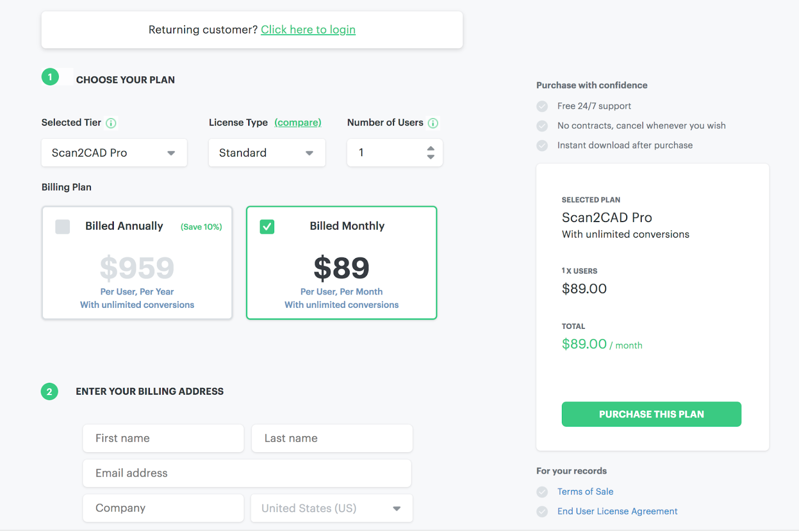The image size is (799, 532).
Task: Click the checkmark beside Free 24/7 support
Action: 542,106
